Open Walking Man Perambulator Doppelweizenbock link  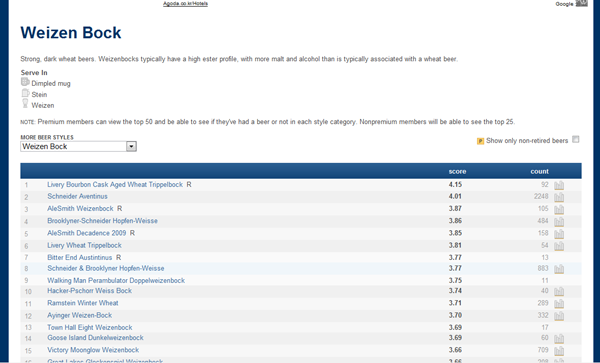click(x=116, y=280)
